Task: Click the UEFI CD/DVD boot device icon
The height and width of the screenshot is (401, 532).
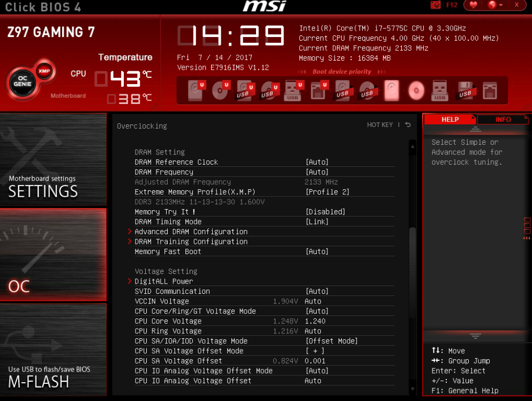Action: point(221,90)
